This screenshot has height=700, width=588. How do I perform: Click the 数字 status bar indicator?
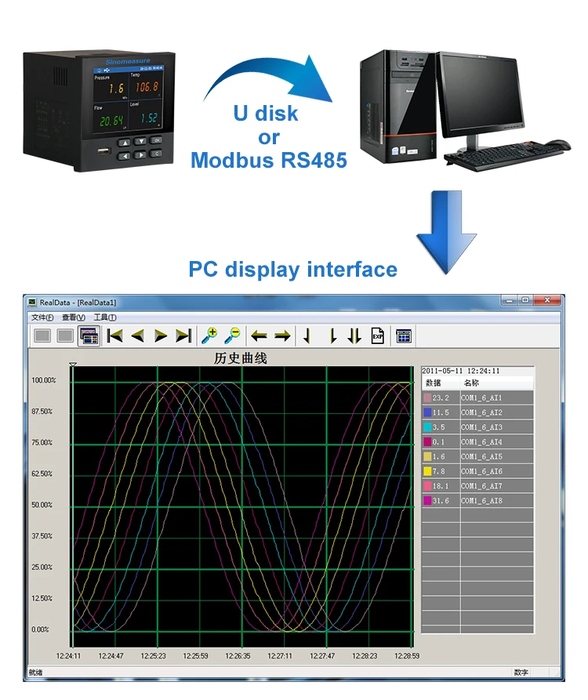pyautogui.click(x=521, y=673)
